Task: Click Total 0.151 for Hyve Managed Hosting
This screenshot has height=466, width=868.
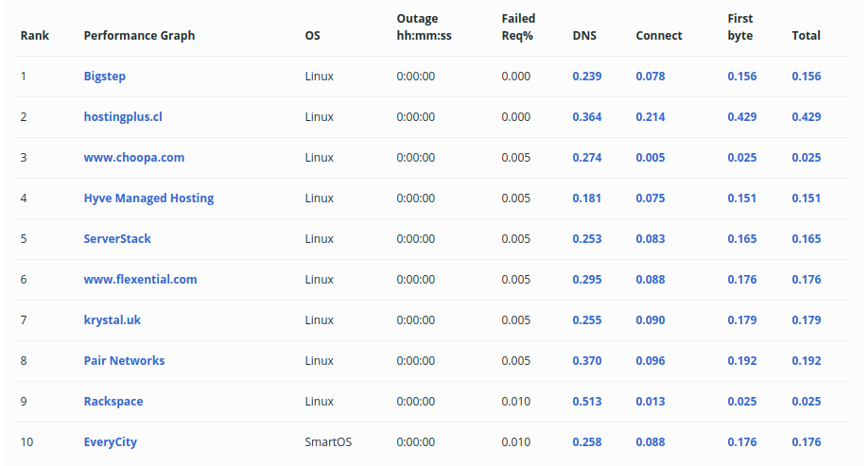Action: tap(806, 198)
